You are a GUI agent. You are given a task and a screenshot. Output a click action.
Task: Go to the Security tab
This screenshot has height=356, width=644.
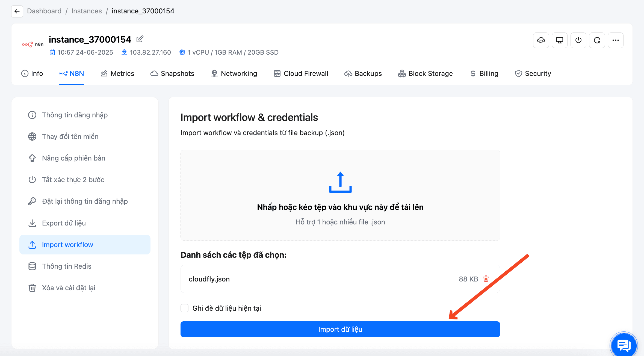pyautogui.click(x=533, y=73)
